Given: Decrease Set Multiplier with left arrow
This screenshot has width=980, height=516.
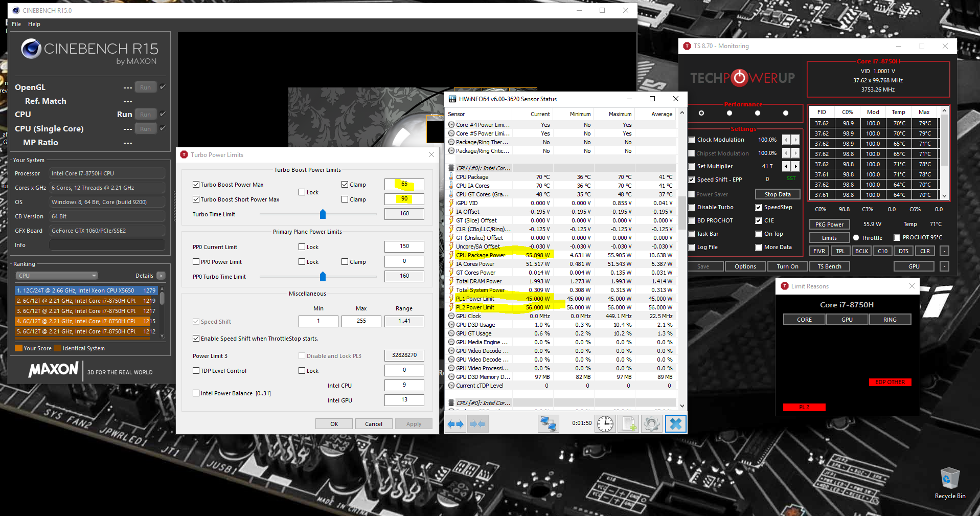Looking at the screenshot, I should [786, 166].
